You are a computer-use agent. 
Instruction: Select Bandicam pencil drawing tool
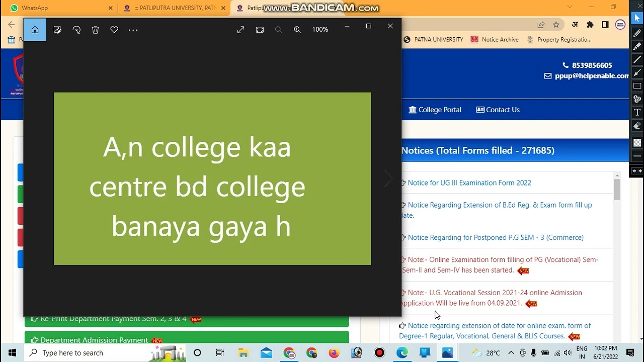tap(637, 33)
